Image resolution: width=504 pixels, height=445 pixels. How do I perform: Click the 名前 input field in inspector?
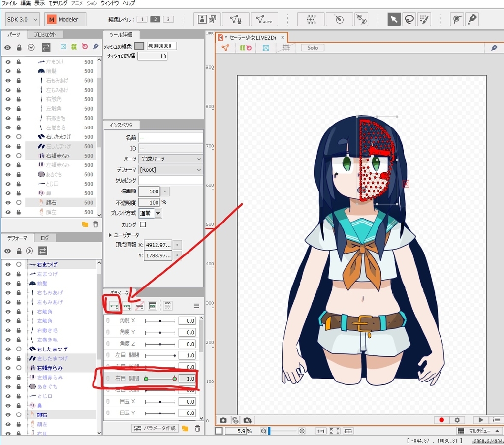(x=171, y=138)
